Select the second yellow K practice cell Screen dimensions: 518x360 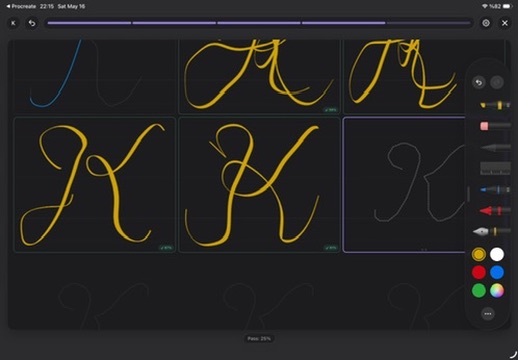259,185
